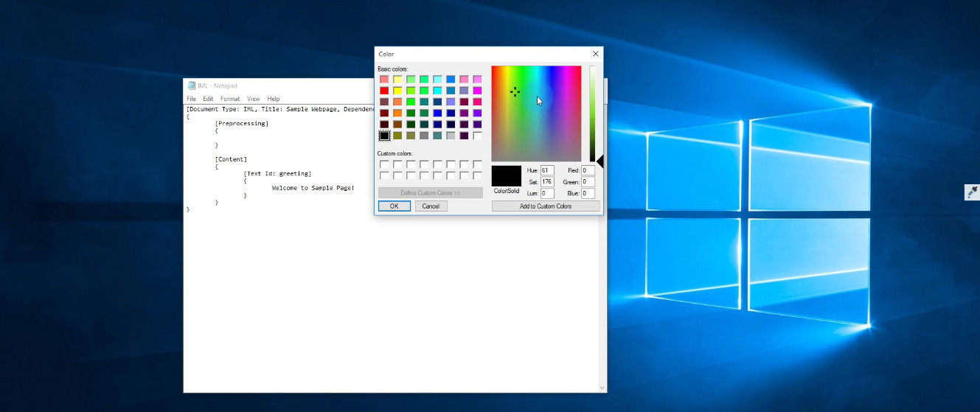The height and width of the screenshot is (412, 980).
Task: Click the "[Preprocessing]" line in Notepad
Action: 242,123
